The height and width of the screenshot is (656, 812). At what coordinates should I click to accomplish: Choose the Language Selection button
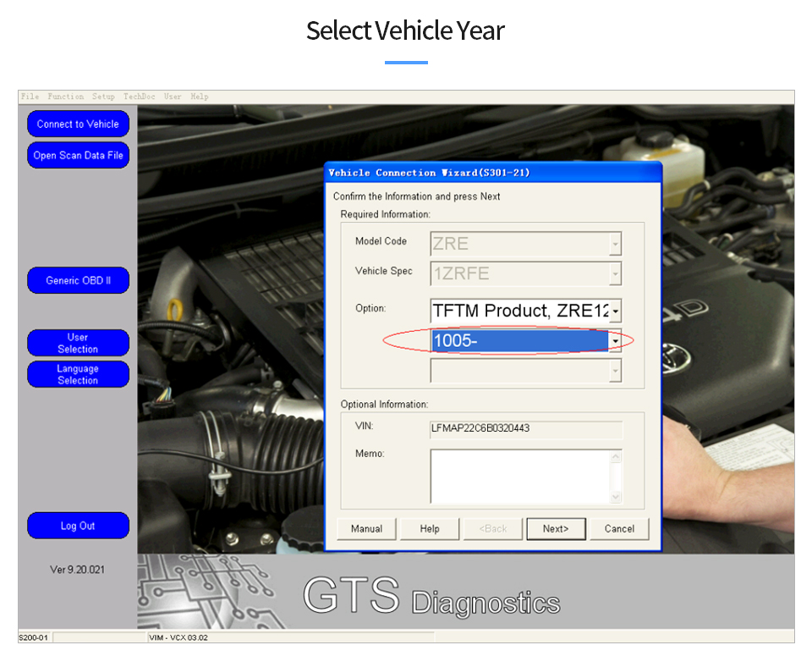tap(78, 374)
